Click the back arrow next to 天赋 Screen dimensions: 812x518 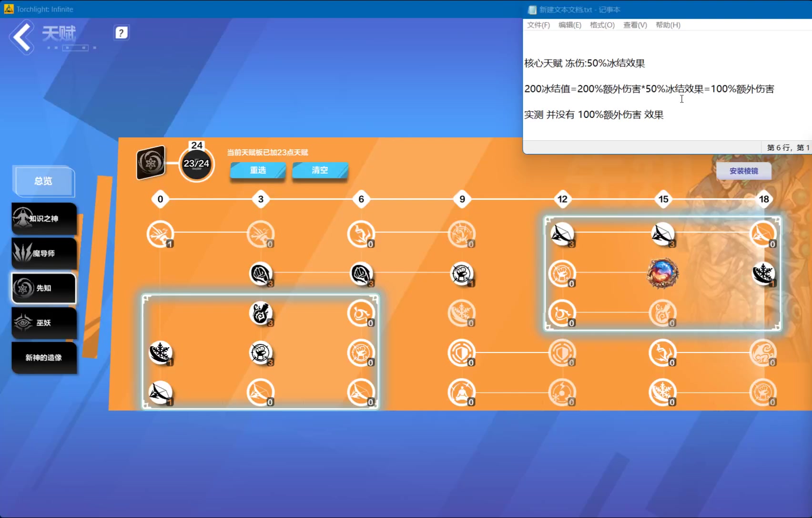coord(22,37)
